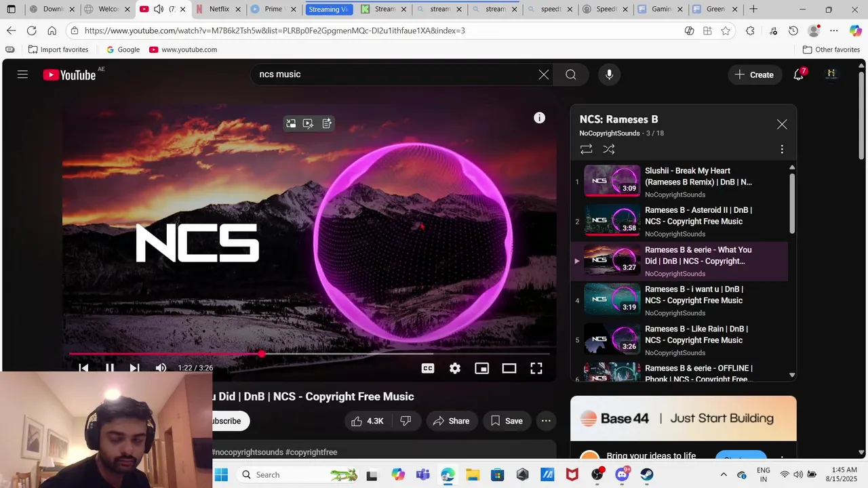Open the Streaming Ve tab group
This screenshot has height=488, width=868.
click(x=329, y=9)
